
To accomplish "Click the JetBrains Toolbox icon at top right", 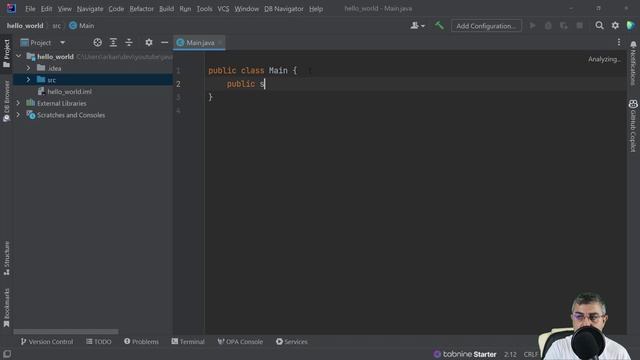I will pos(631,26).
